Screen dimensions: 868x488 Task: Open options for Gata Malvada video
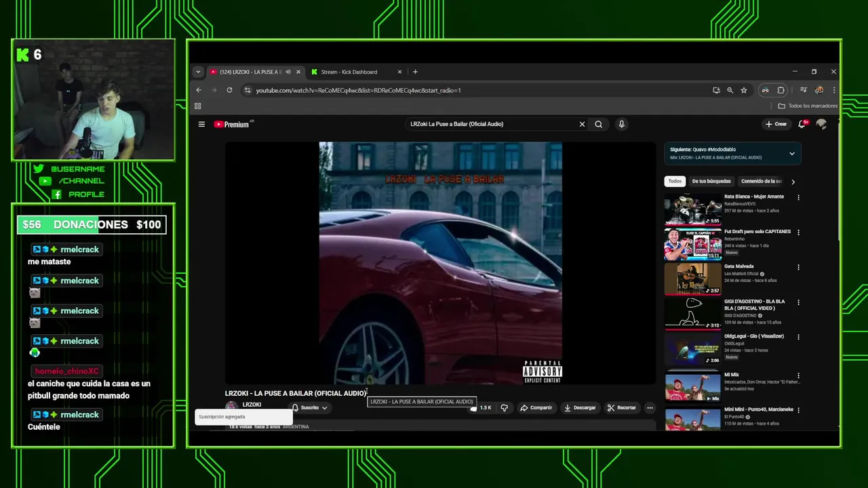click(x=798, y=267)
